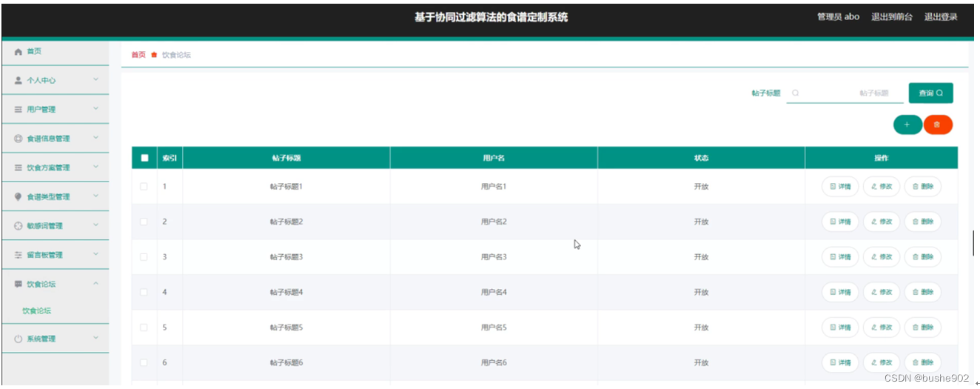Open 详情 for 帖子标题1 row
The height and width of the screenshot is (389, 980).
point(840,187)
